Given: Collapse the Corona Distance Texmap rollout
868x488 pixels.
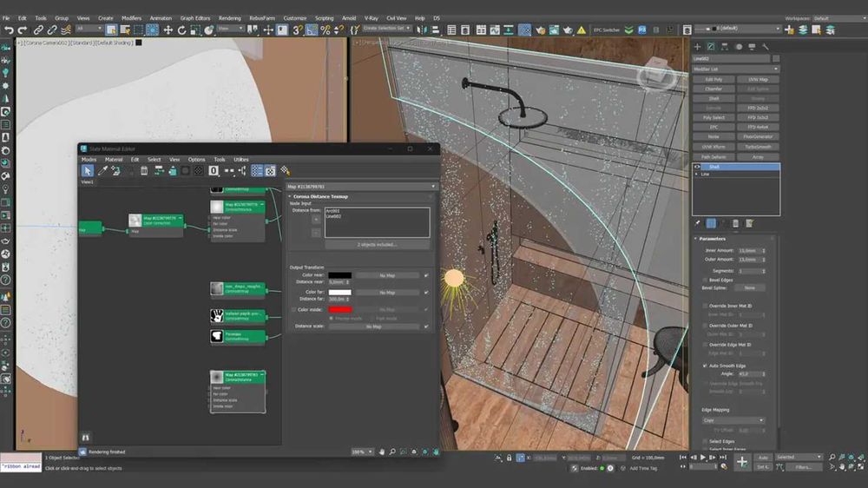Looking at the screenshot, I should point(290,196).
